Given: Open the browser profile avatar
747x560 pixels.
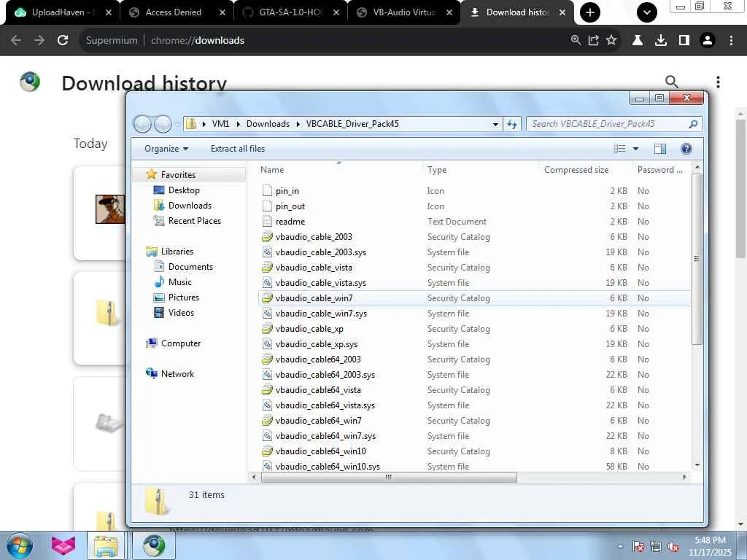Looking at the screenshot, I should (708, 41).
